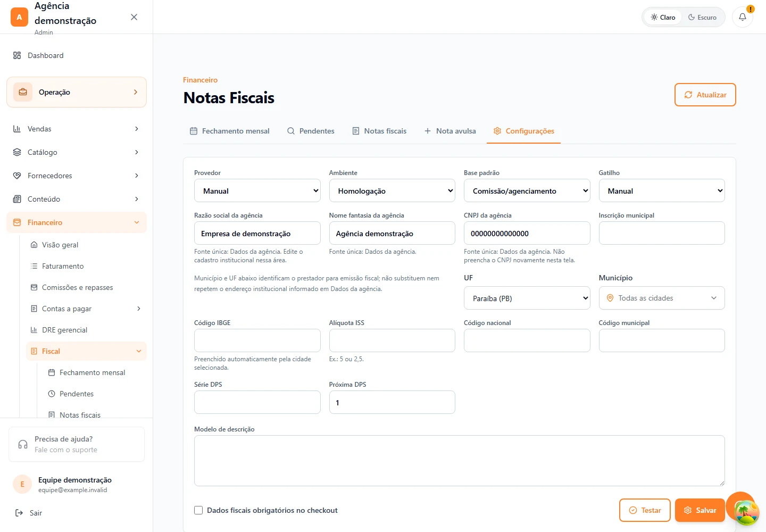Image resolution: width=766 pixels, height=532 pixels.
Task: Open the floating chat widget icon
Action: click(x=746, y=512)
